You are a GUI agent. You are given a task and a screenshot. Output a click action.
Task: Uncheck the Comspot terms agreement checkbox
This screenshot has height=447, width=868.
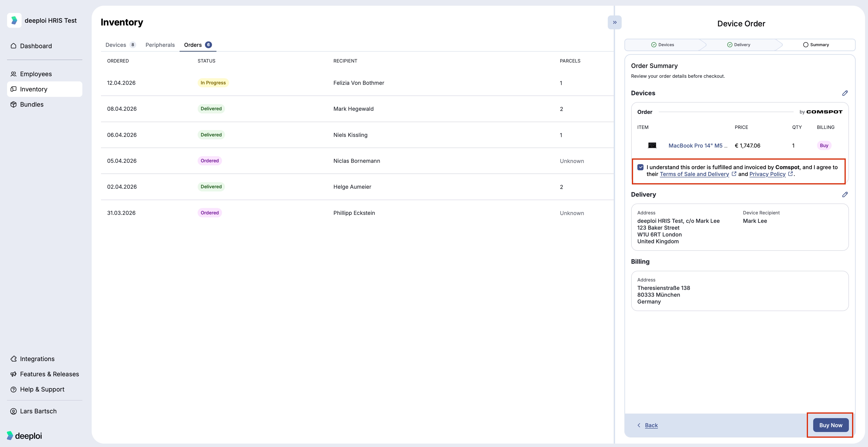(x=641, y=167)
